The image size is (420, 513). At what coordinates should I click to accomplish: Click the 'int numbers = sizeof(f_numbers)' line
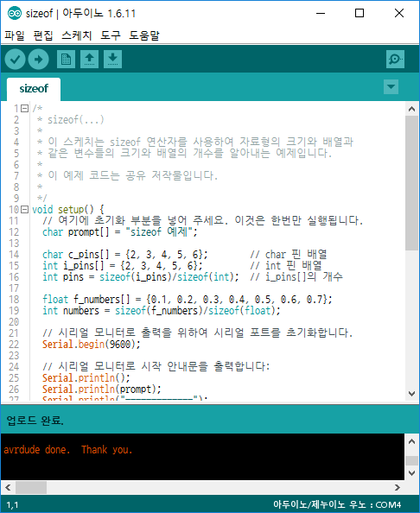pos(161,311)
